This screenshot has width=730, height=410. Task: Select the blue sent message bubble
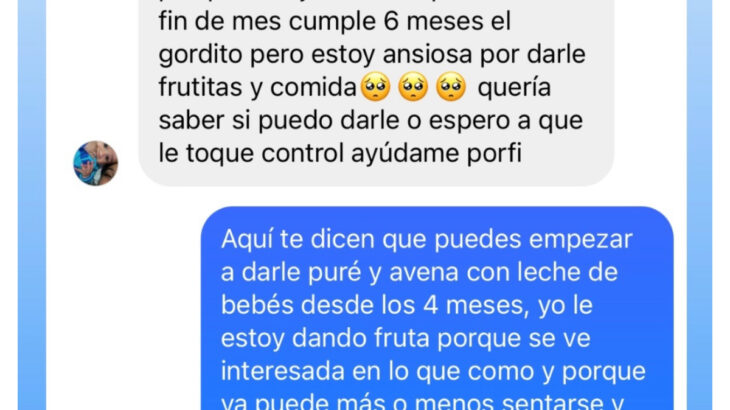437,308
